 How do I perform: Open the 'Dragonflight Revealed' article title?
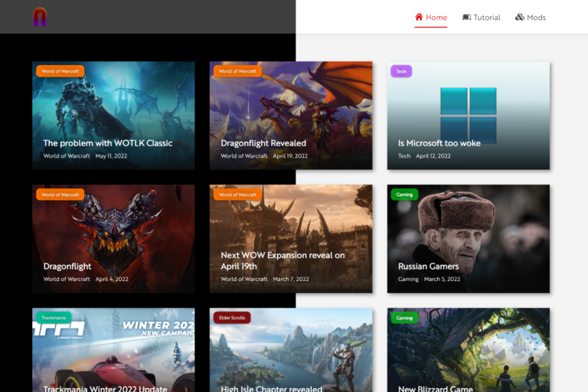point(263,143)
